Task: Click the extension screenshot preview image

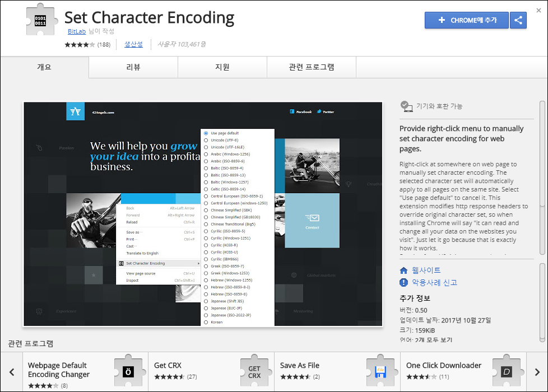Action: tap(203, 214)
